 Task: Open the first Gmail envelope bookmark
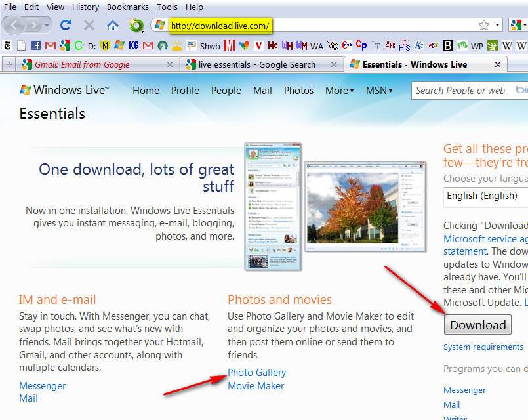tap(50, 45)
